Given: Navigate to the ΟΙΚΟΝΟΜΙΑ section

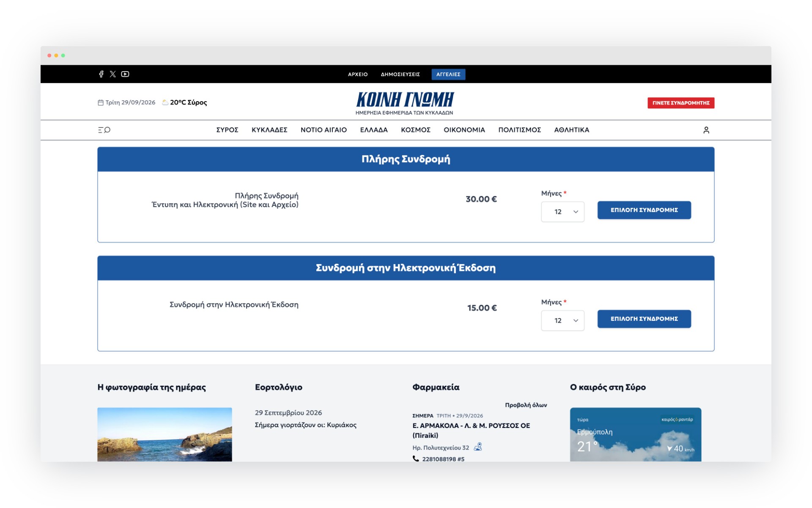Looking at the screenshot, I should click(x=464, y=130).
